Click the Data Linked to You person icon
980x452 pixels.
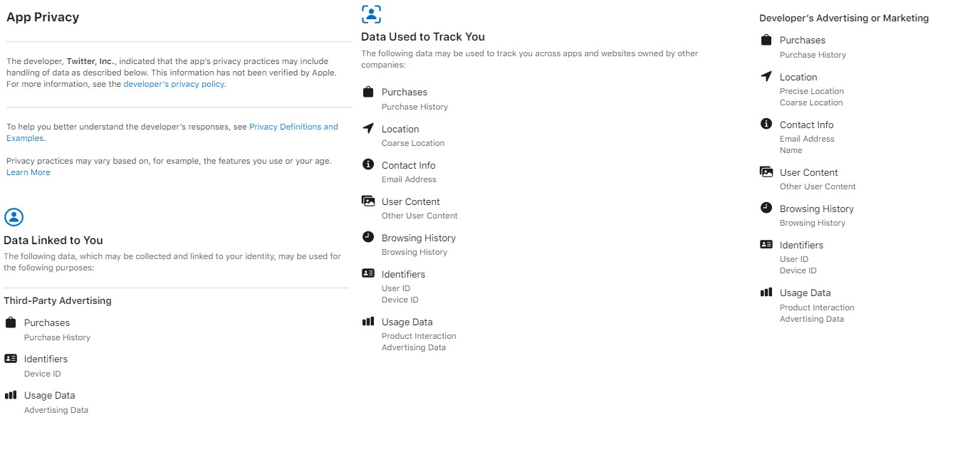[14, 217]
